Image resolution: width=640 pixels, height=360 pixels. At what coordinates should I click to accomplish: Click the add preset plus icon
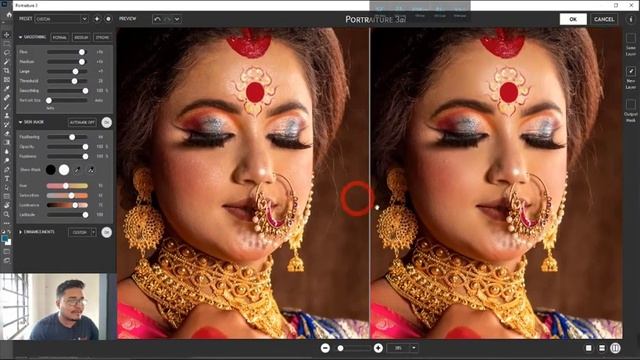97,19
